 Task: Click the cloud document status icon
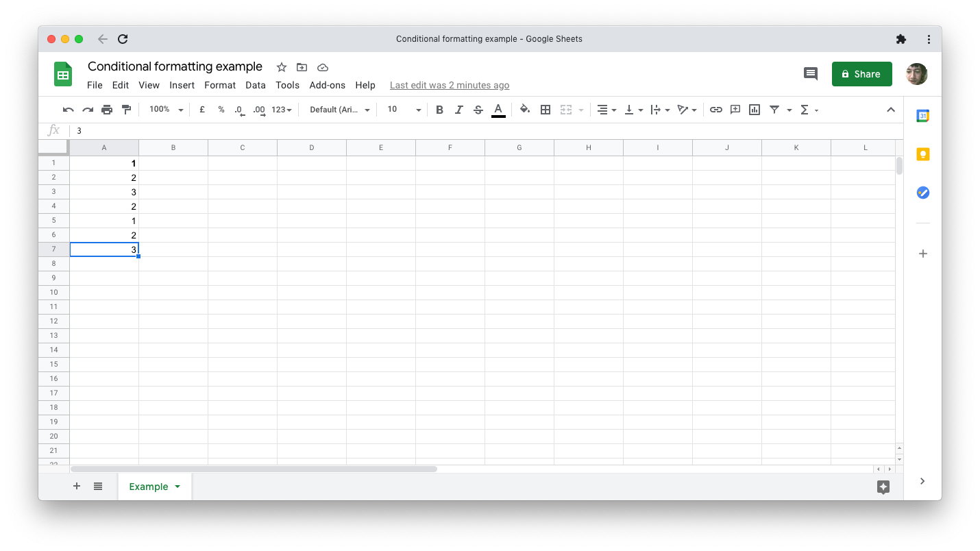[x=323, y=67]
